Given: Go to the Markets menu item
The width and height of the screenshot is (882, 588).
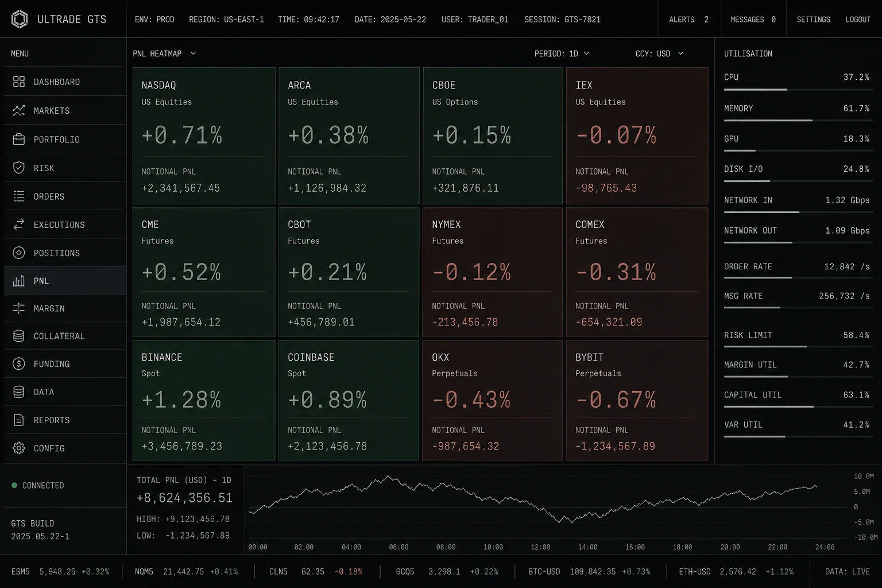Looking at the screenshot, I should click(x=65, y=110).
